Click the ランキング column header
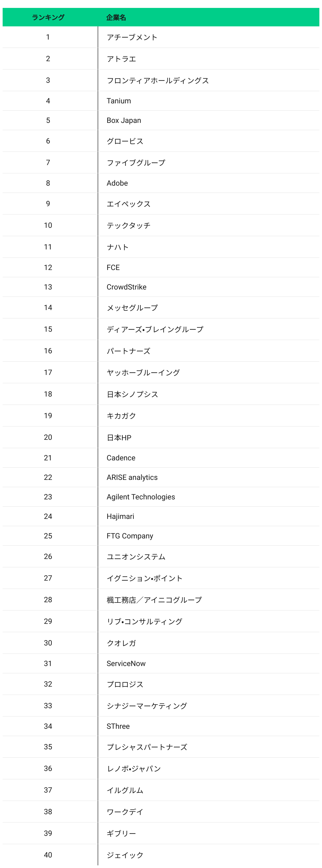This screenshot has width=322, height=868. point(48,17)
